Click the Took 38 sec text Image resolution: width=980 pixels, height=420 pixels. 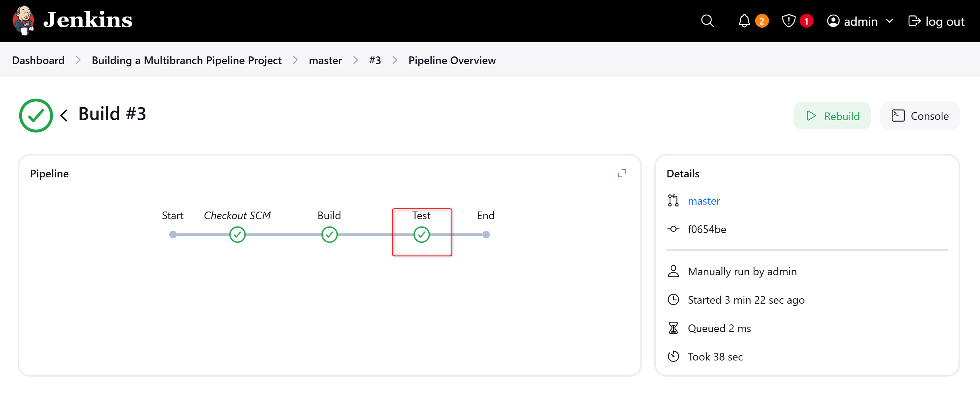715,357
